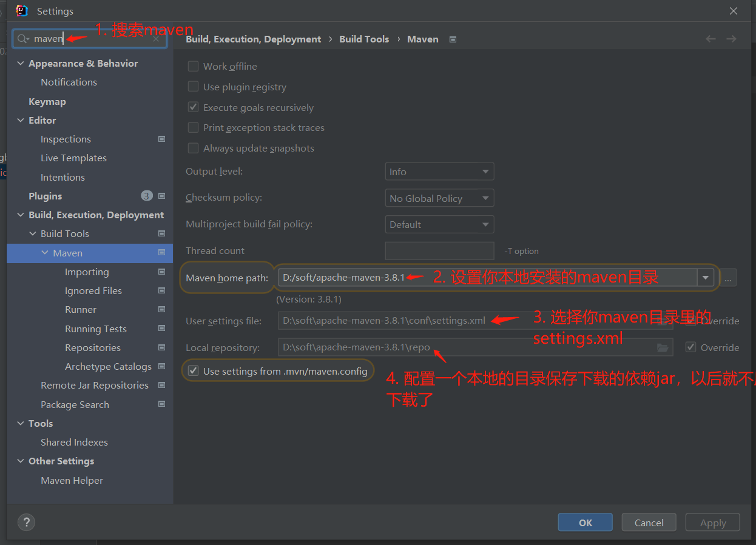Image resolution: width=756 pixels, height=545 pixels.
Task: Toggle Override for User settings file
Action: coord(690,321)
